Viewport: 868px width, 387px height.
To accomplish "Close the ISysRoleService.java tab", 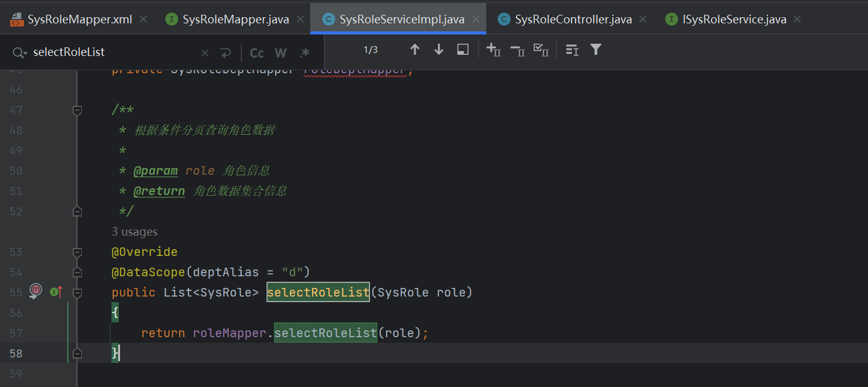I will [798, 20].
